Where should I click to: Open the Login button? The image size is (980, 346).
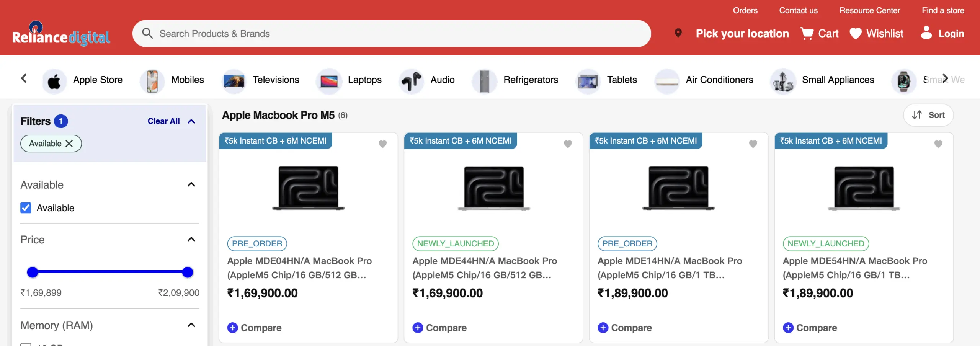[x=943, y=34]
